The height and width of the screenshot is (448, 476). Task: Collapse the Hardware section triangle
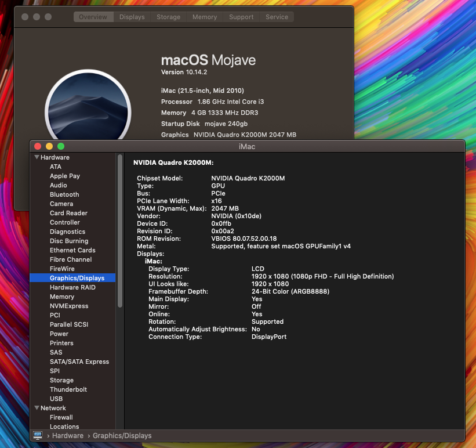tap(37, 157)
